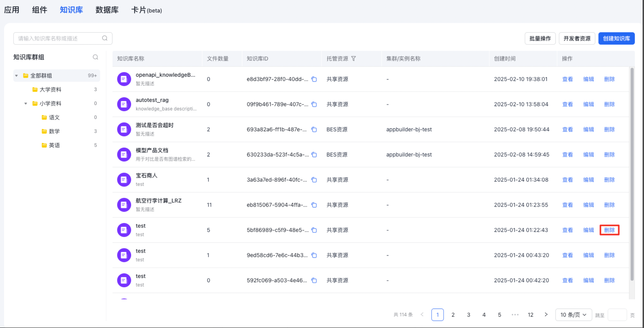
Task: Collapse the 小学资料 tree node
Action: coord(26,104)
